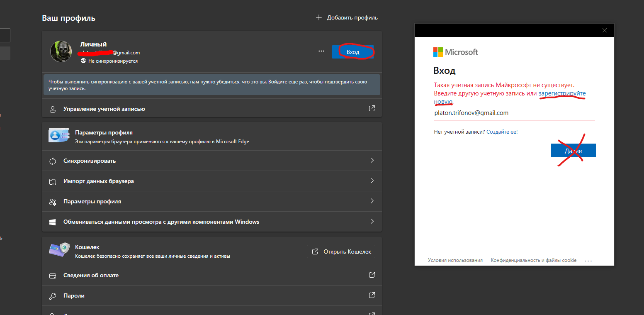Click the Не синхронизируется status text
Screen dimensions: 644x315
click(113, 61)
